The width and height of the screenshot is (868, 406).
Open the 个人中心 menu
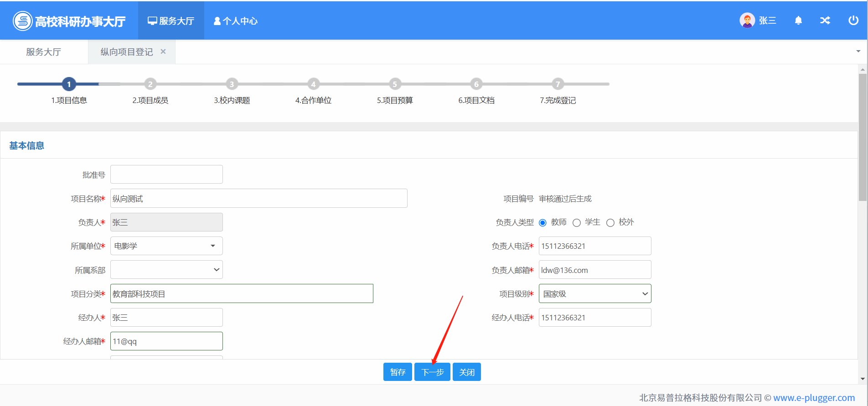[236, 21]
